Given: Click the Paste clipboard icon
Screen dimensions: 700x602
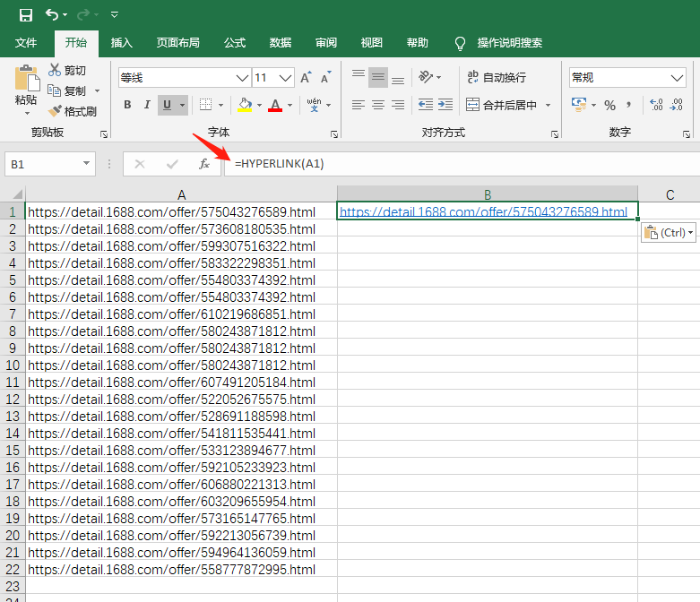Looking at the screenshot, I should [x=27, y=79].
